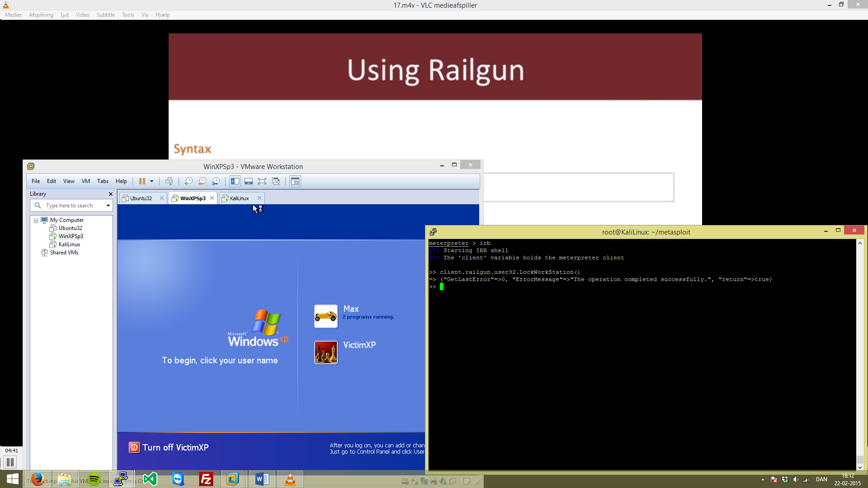The image size is (868, 488).
Task: Click the Turn off VictimXP power icon
Action: tap(134, 447)
